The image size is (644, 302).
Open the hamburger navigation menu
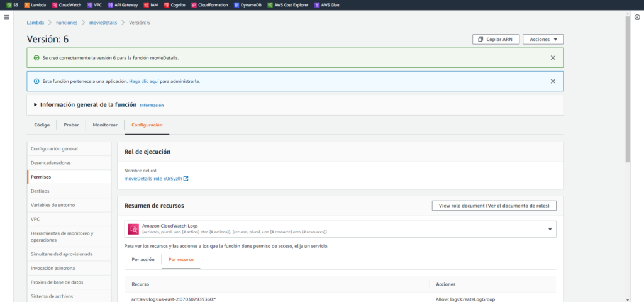point(6,17)
